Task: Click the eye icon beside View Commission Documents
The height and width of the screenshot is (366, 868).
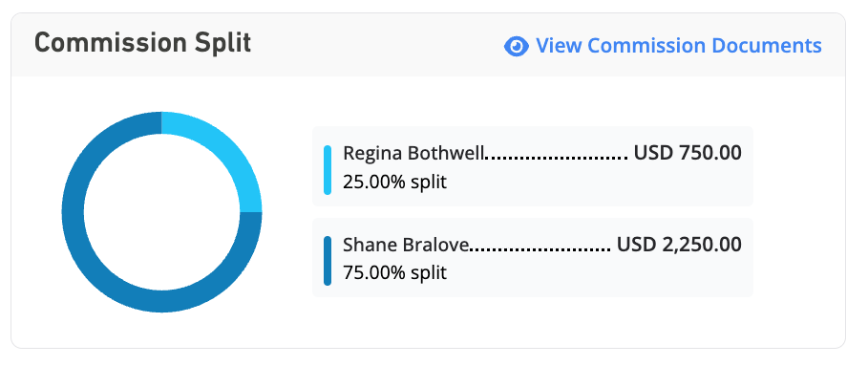Action: tap(516, 47)
